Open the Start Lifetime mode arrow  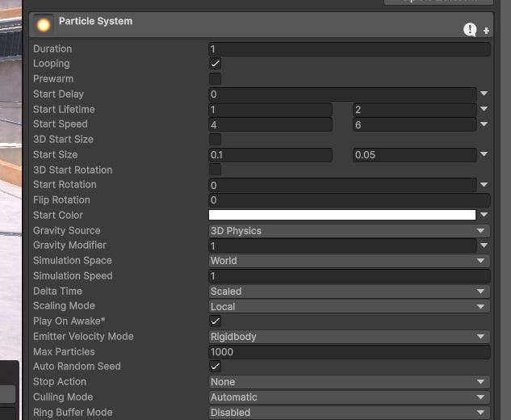pyautogui.click(x=484, y=110)
